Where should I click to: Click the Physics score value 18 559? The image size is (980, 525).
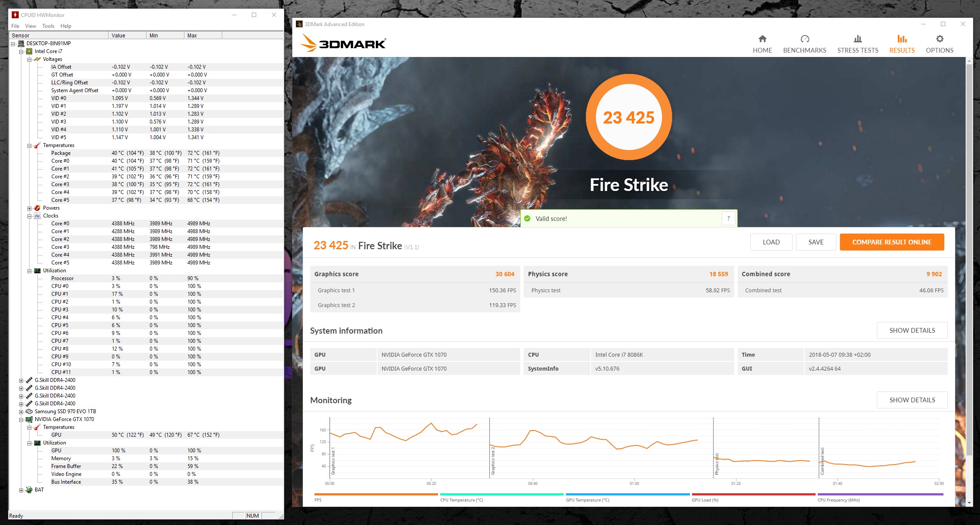(719, 274)
